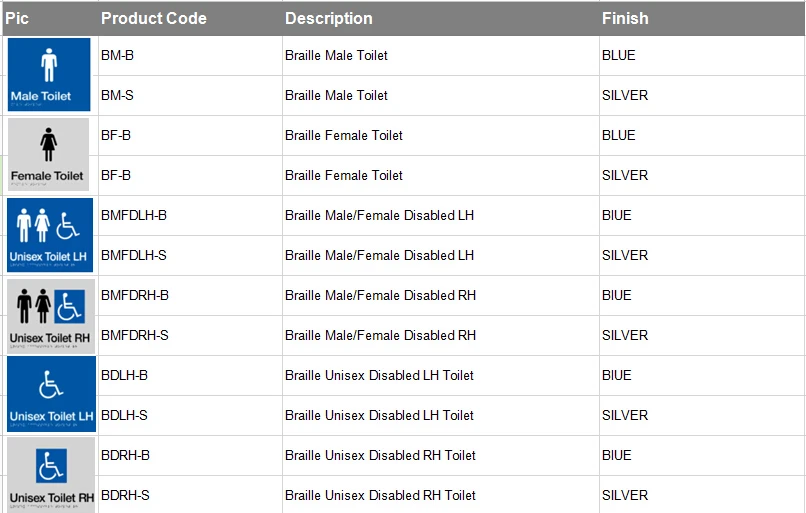Select the Product Code column header
This screenshot has height=513, width=806.
[154, 18]
